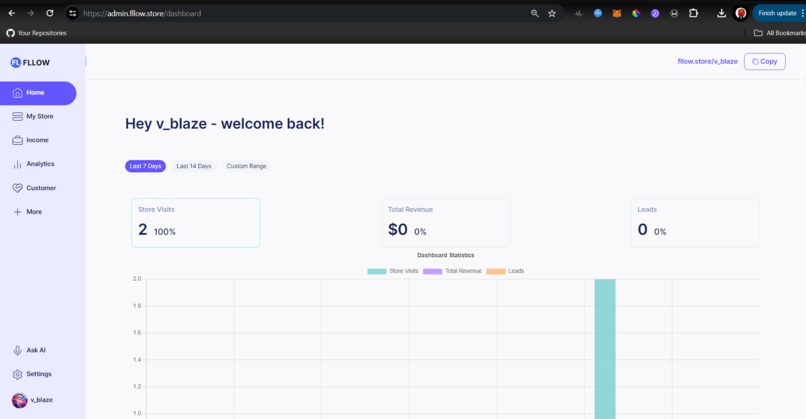
Task: Click the Finish update button
Action: tap(778, 13)
